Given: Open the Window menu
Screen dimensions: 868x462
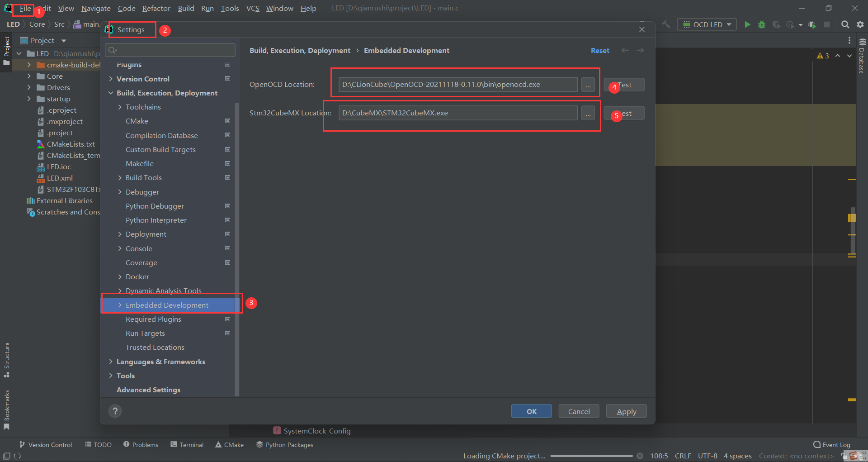Looking at the screenshot, I should tap(280, 8).
